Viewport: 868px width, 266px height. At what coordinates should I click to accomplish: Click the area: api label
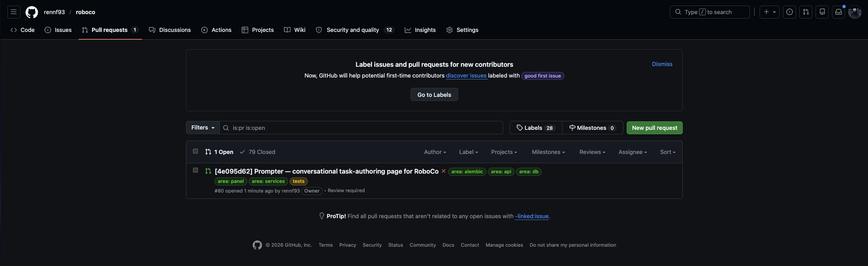pos(501,172)
